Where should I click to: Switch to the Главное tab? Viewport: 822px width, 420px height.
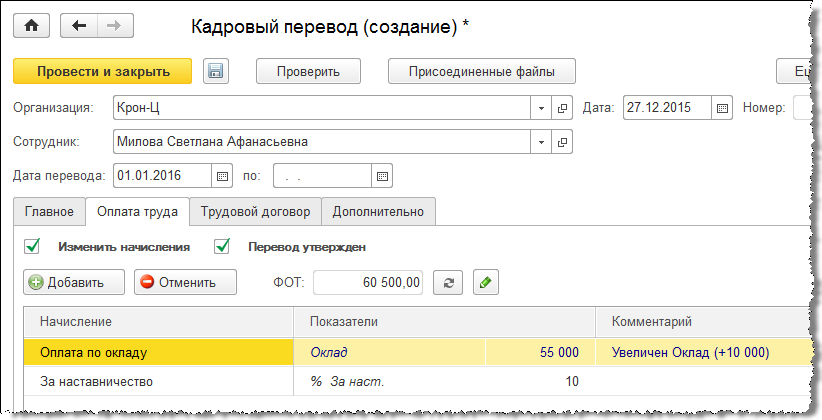coord(49,212)
